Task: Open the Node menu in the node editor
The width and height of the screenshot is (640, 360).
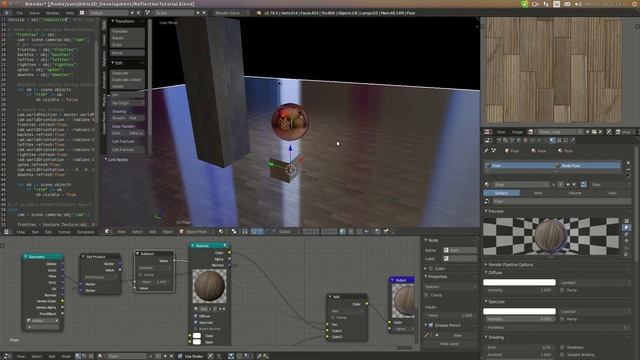Action: [65, 356]
